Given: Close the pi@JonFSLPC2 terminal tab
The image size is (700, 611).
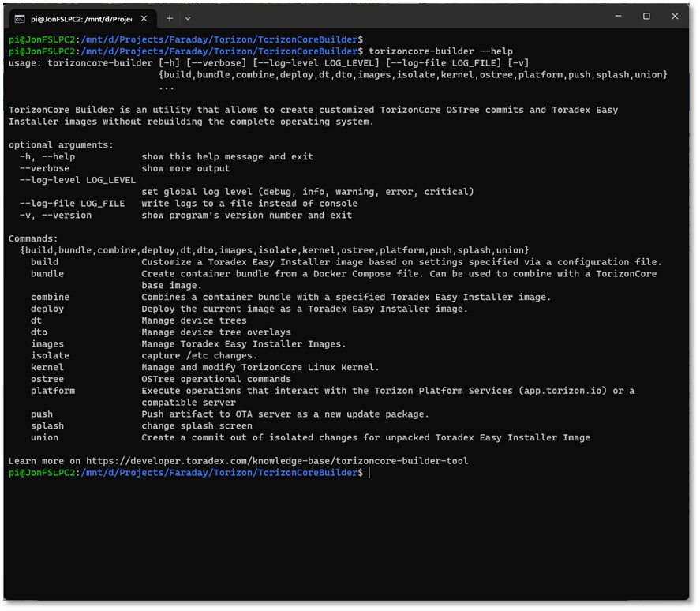Looking at the screenshot, I should click(144, 18).
